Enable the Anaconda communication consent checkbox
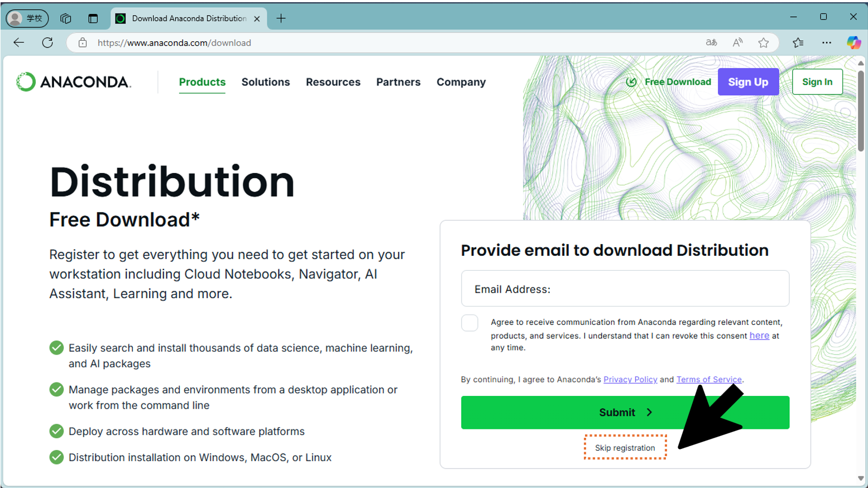 pos(470,323)
